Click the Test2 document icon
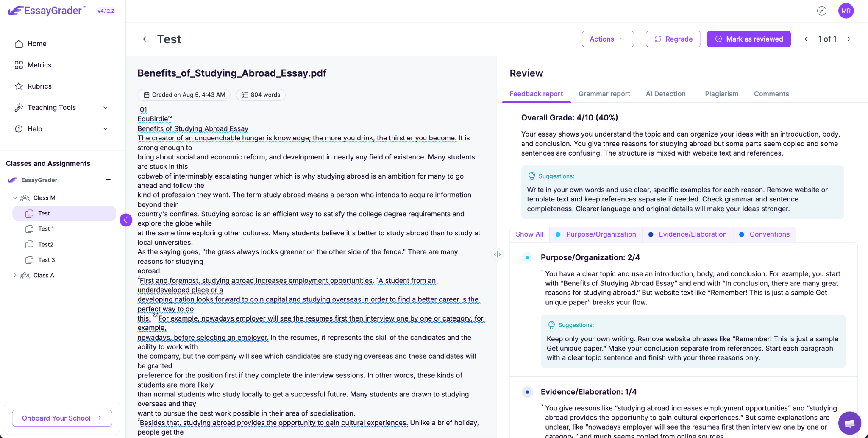This screenshot has height=438, width=868. 29,244
